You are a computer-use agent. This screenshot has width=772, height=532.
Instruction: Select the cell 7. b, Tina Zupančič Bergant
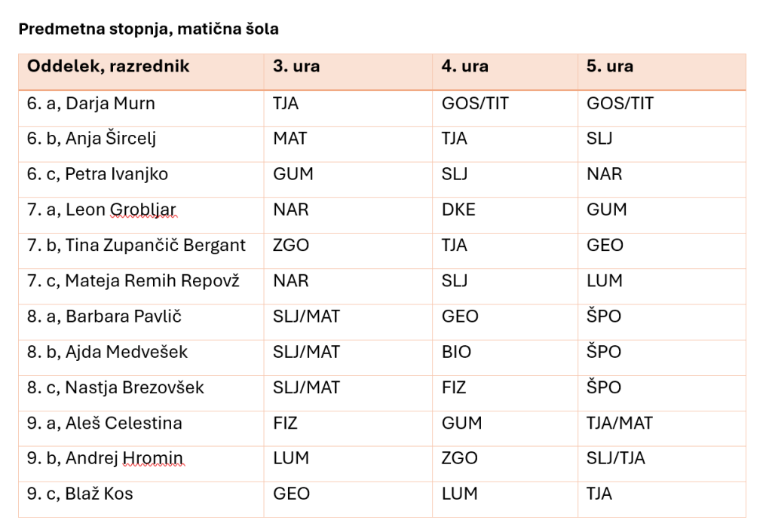[141, 250]
